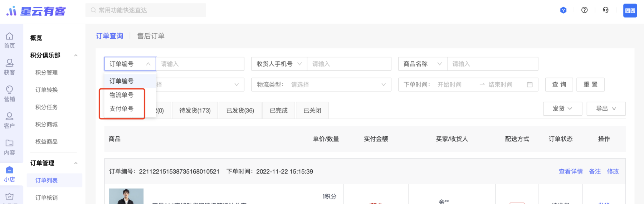This screenshot has height=204, width=644.
Task: Switch to the 已完成 tab
Action: pyautogui.click(x=279, y=110)
